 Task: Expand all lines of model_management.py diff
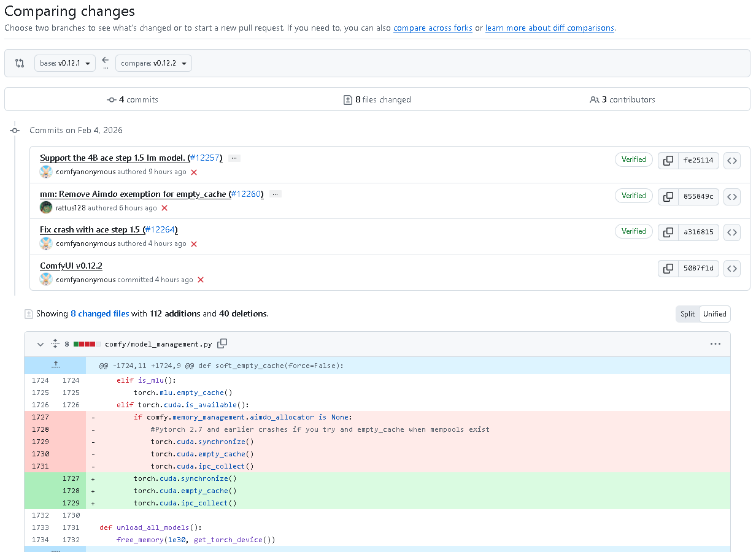click(x=55, y=344)
